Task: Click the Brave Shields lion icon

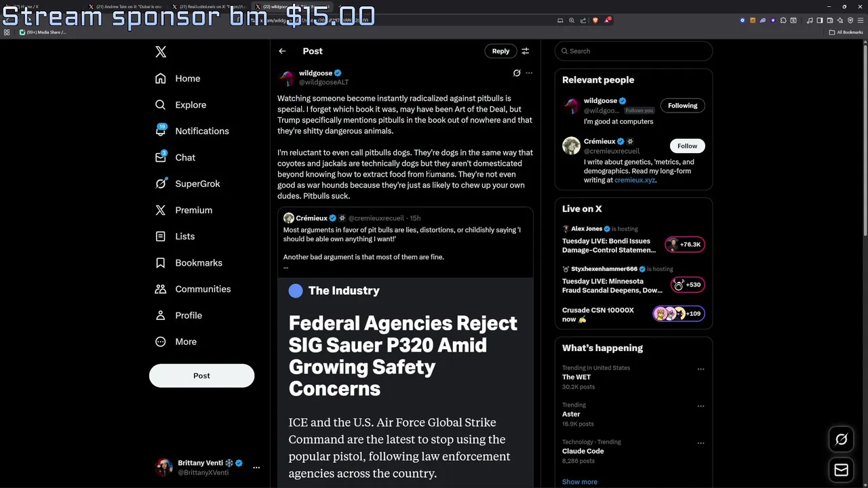Action: pyautogui.click(x=595, y=20)
